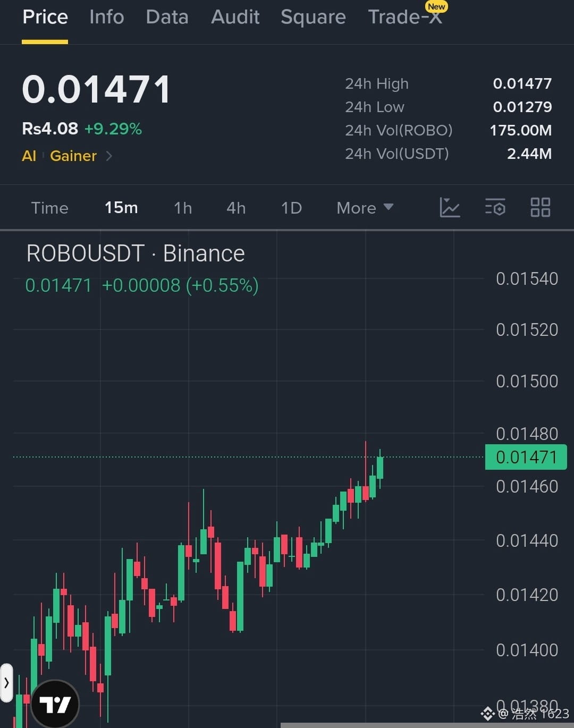Viewport: 574px width, 728px height.
Task: Open the Trade-X tab
Action: tap(405, 17)
